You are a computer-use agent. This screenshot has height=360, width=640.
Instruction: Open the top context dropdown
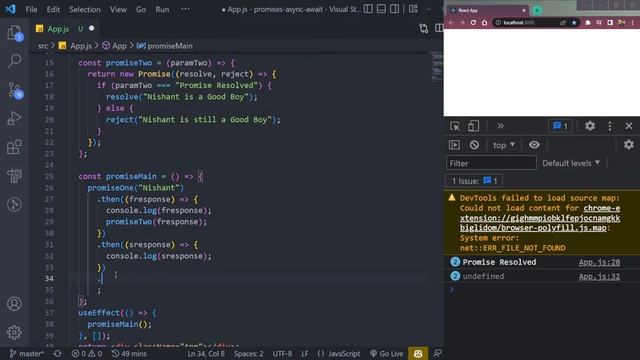pos(504,145)
